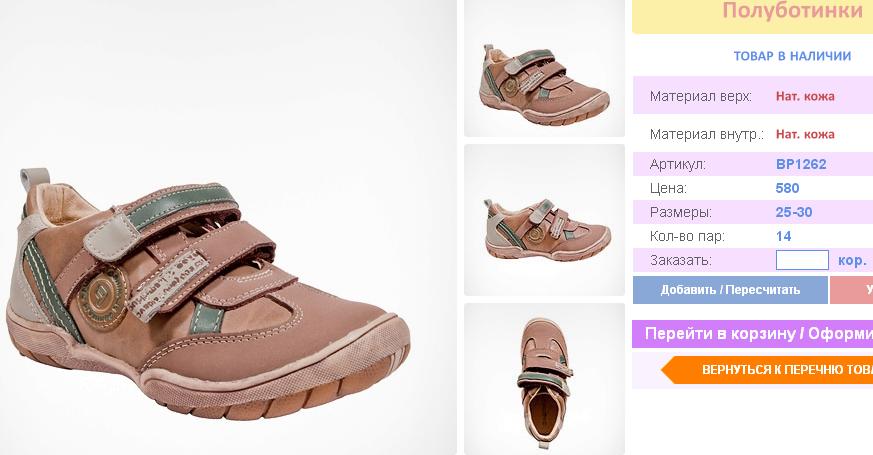
Task: Click Нат. кожа next to Материал верх
Action: pos(805,96)
